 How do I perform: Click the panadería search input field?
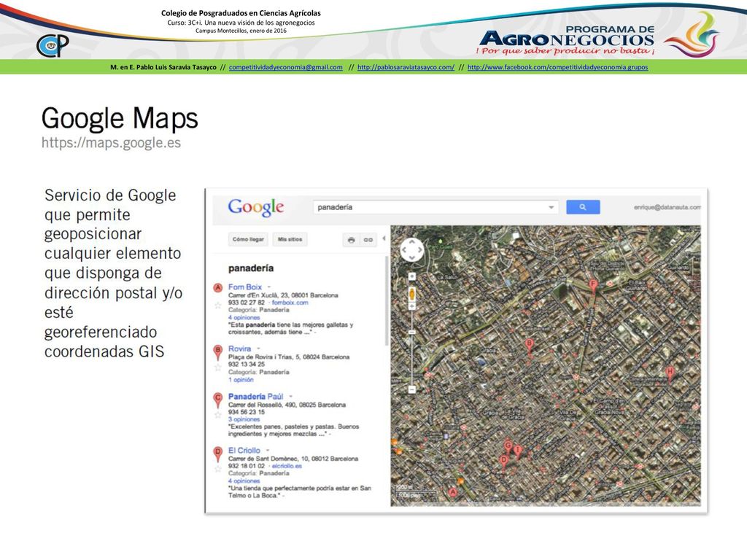coord(436,207)
